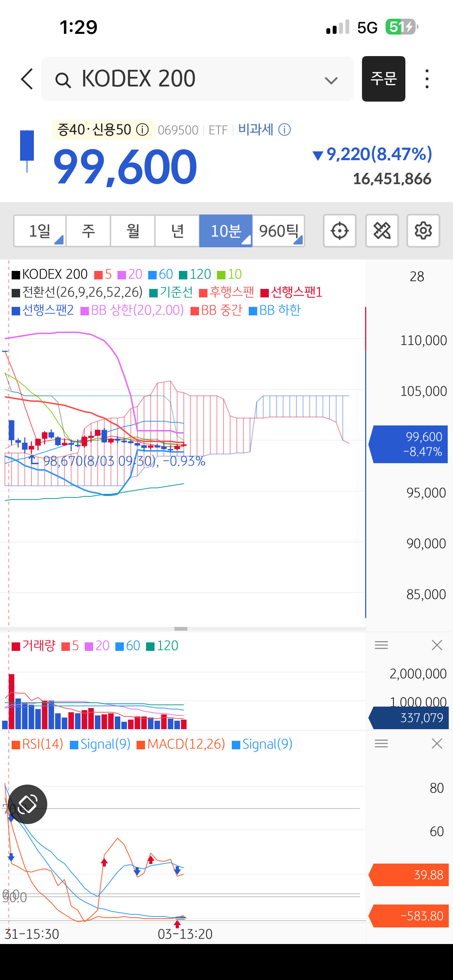This screenshot has height=980, width=453.
Task: Tap the chart panel resize handle
Action: click(x=181, y=629)
